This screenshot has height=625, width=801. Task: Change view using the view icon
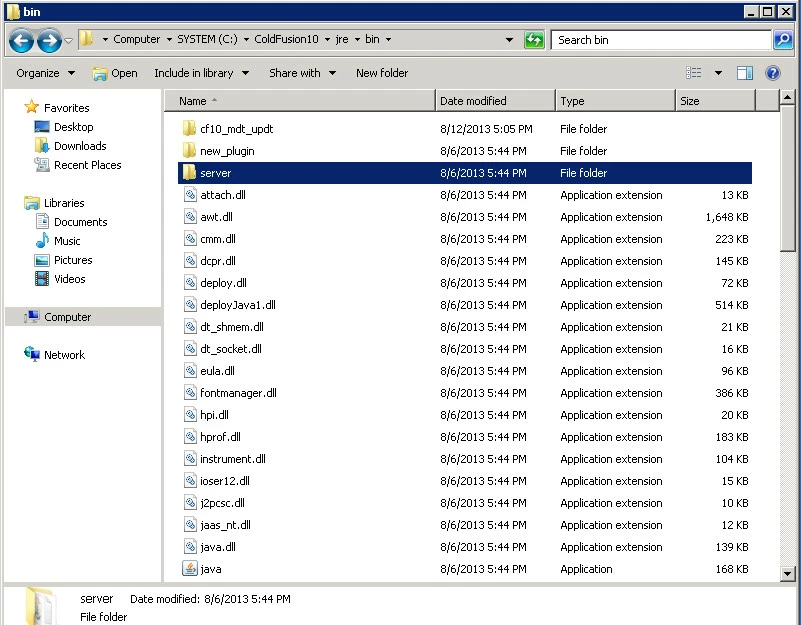(x=693, y=73)
